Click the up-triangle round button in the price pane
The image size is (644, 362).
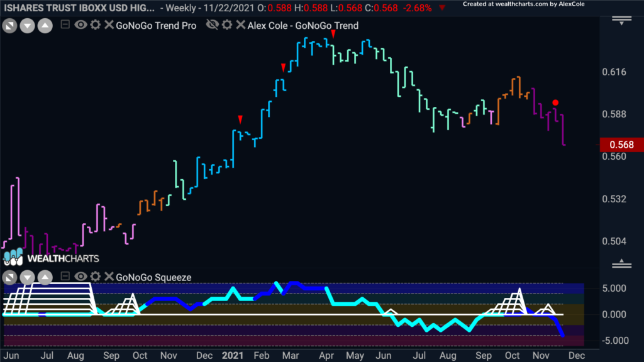point(45,26)
